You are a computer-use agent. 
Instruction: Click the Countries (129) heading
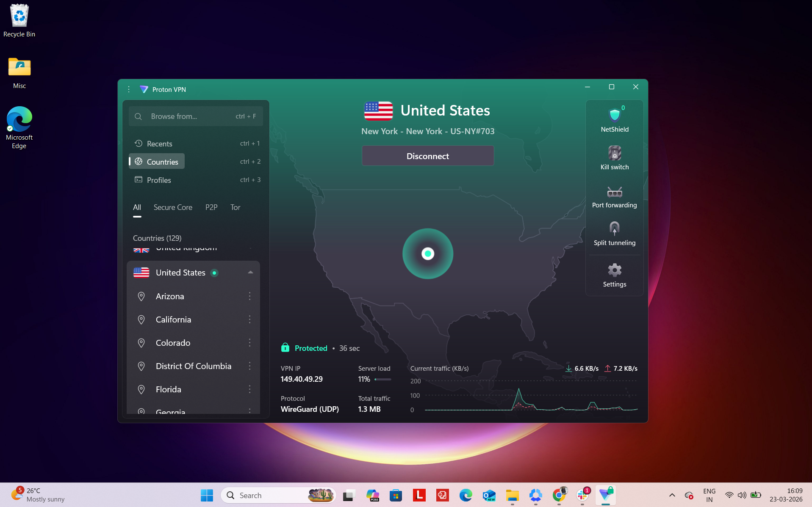tap(157, 238)
